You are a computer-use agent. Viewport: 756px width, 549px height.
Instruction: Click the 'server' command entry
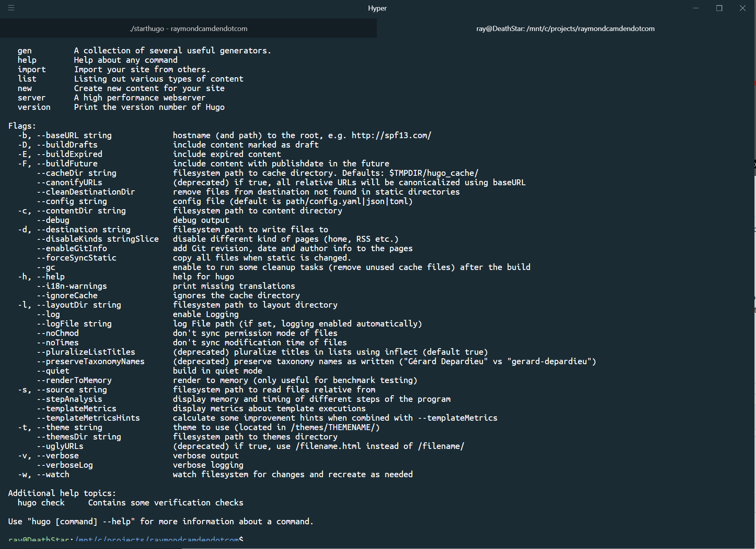click(32, 97)
